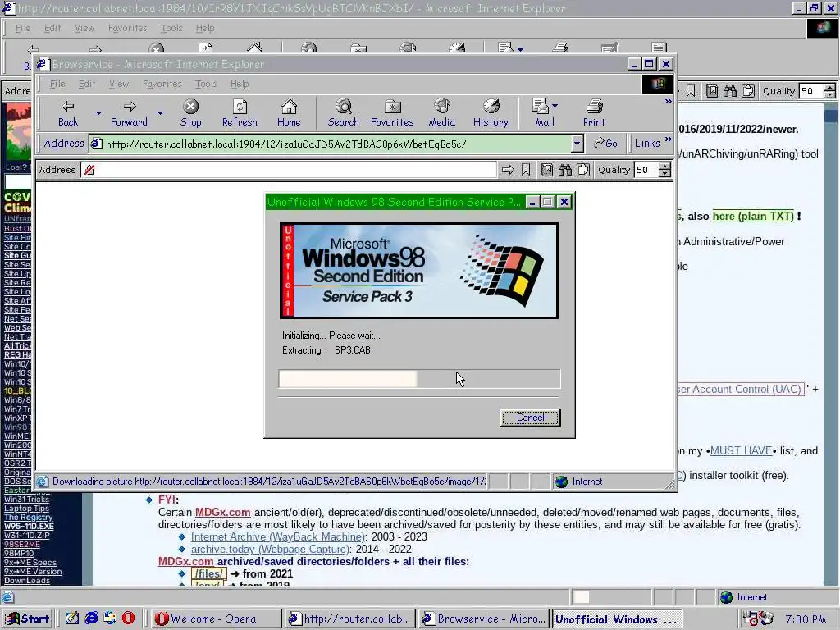Screen dimensions: 840x630
Task: Click the binoculars find icon in inner Quality 50 bar
Action: (564, 170)
